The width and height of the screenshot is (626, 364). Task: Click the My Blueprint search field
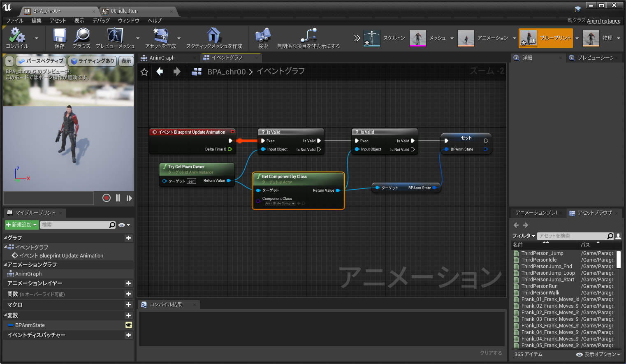tap(74, 225)
